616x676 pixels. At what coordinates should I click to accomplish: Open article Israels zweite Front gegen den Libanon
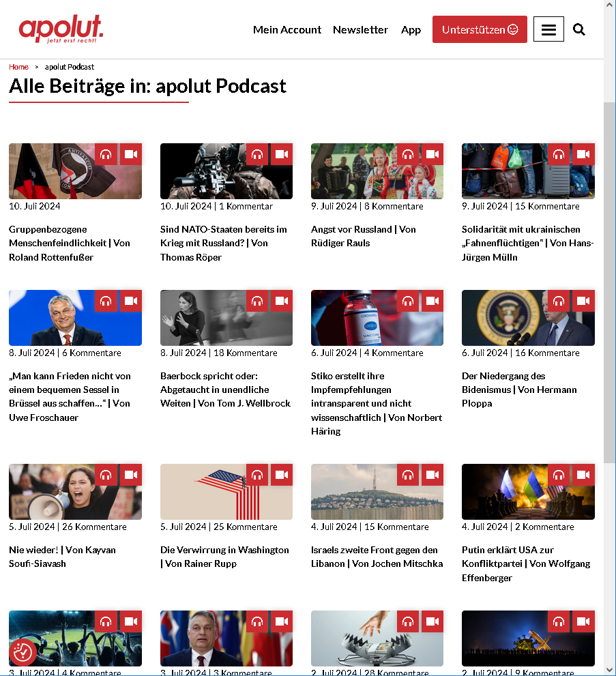377,557
